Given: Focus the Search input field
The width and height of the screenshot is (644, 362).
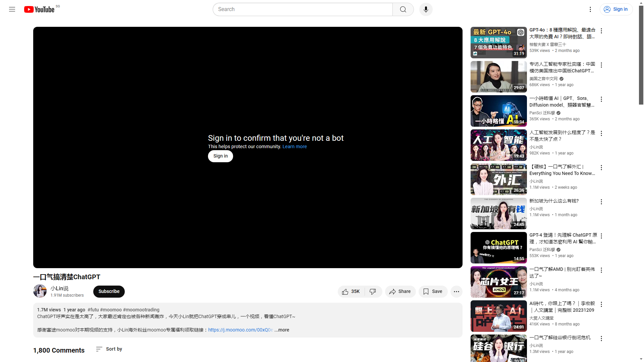Looking at the screenshot, I should pyautogui.click(x=303, y=9).
